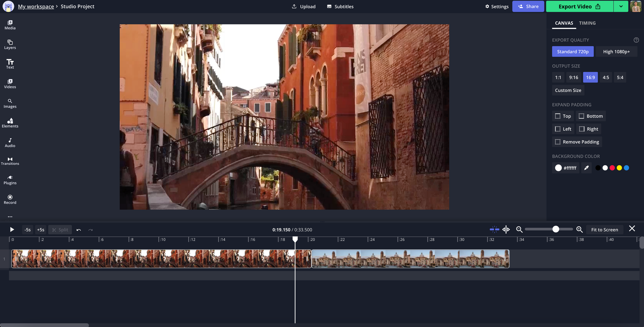Viewport: 644px width, 327px height.
Task: Expand the Export Video dropdown arrow
Action: 621,6
